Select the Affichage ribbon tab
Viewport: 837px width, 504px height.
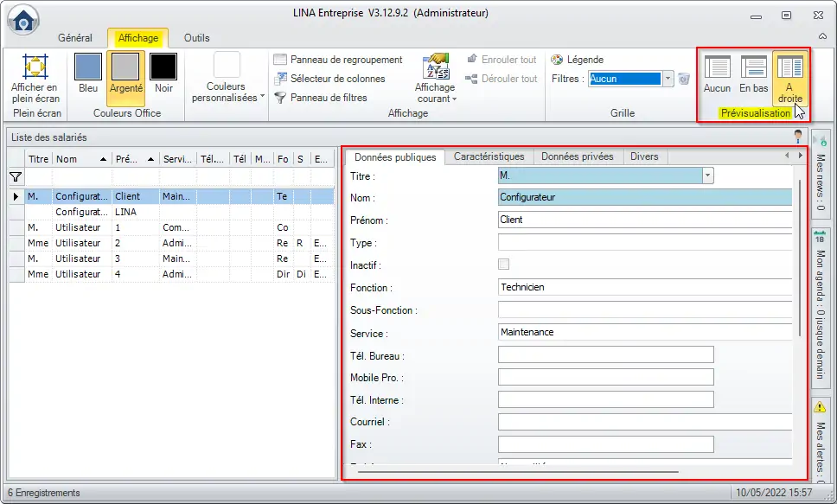138,38
